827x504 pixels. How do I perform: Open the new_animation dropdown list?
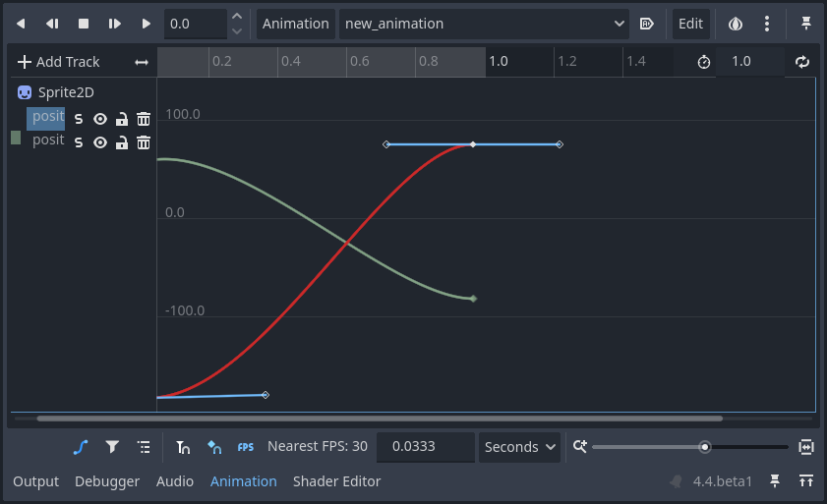pos(484,24)
